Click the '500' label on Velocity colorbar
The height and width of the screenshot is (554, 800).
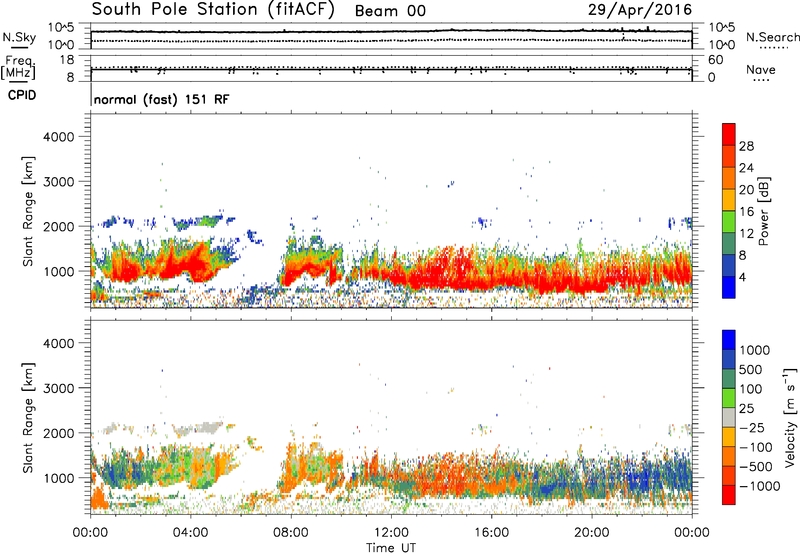coord(750,370)
